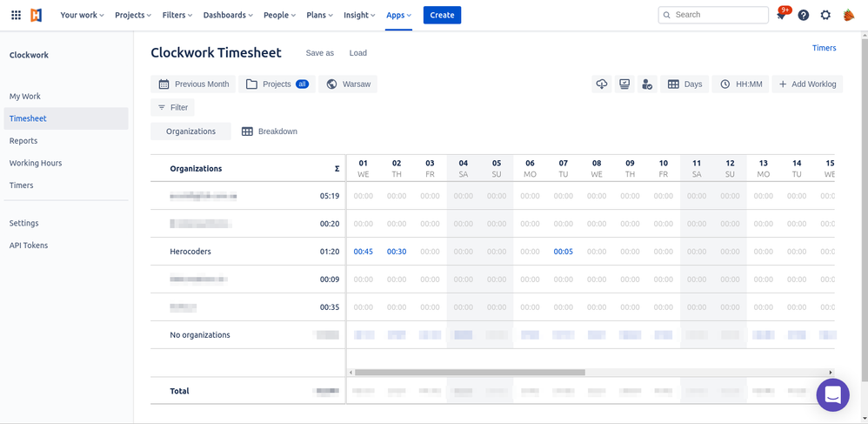Open the Days period grouping selector
The image size is (868, 424).
(x=684, y=84)
